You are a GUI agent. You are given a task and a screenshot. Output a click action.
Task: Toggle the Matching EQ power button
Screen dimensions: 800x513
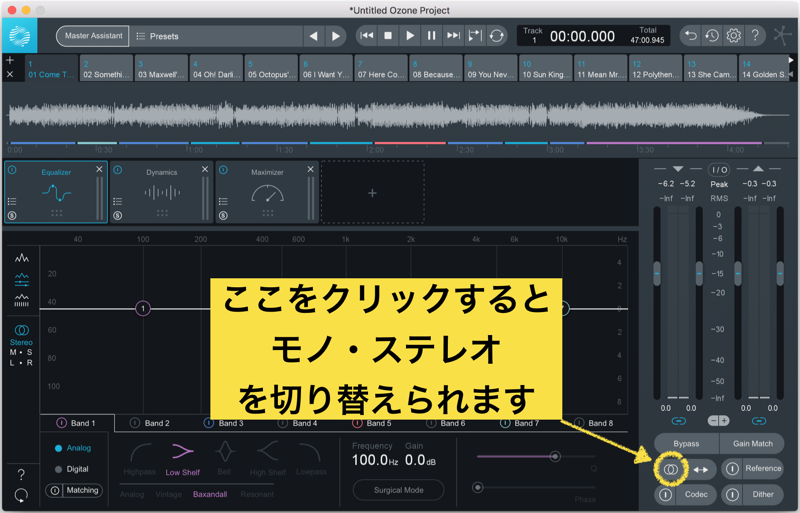(x=55, y=491)
